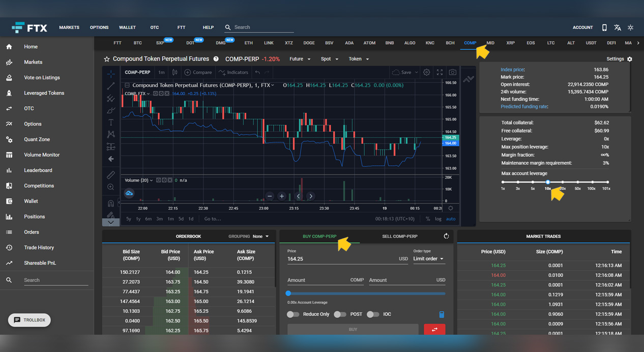
Task: Click the Predicted funding rate link
Action: (524, 107)
